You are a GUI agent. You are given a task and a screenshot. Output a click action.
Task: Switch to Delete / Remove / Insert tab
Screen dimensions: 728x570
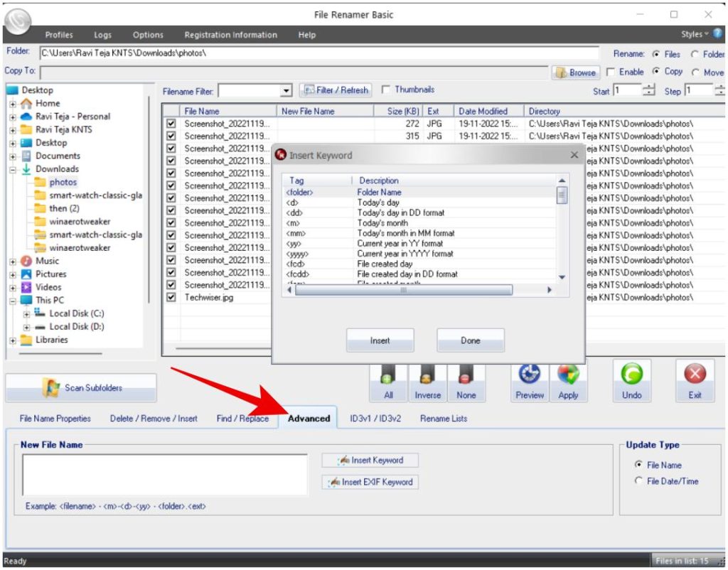154,418
